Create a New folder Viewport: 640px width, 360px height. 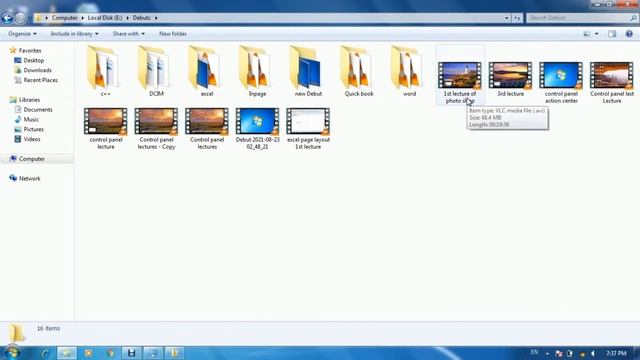[173, 34]
